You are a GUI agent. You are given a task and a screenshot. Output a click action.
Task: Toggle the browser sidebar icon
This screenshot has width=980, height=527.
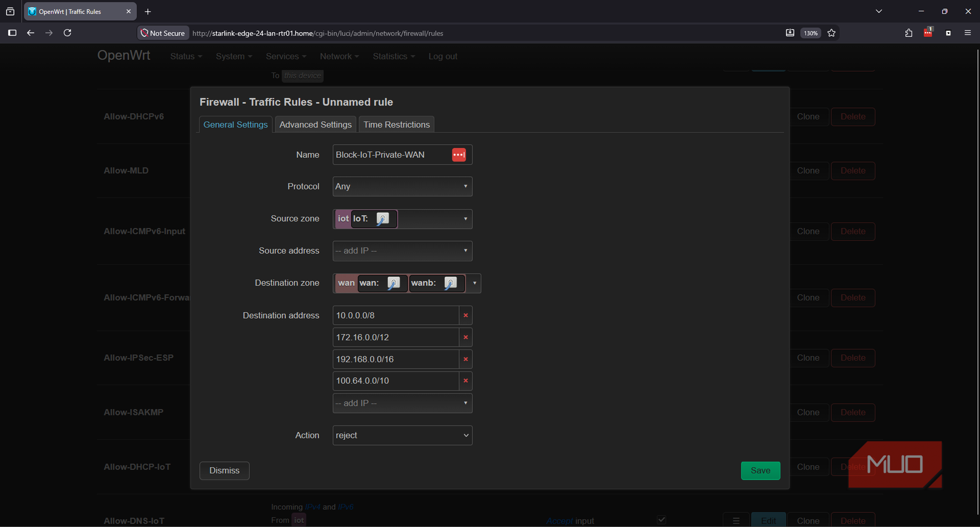12,33
